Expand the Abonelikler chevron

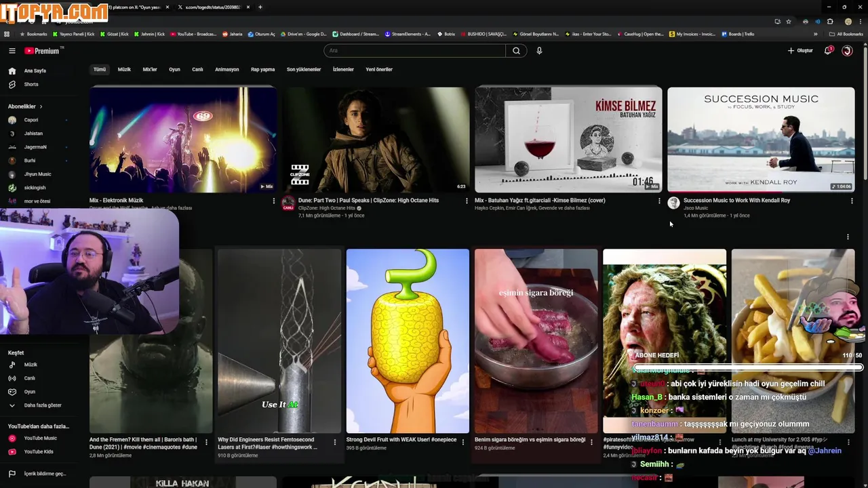[41, 106]
